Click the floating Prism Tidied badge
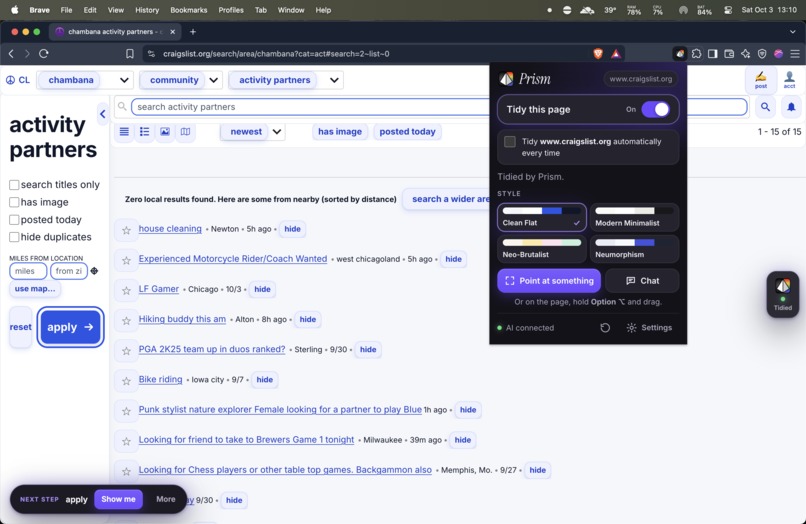The height and width of the screenshot is (524, 806). 782,294
